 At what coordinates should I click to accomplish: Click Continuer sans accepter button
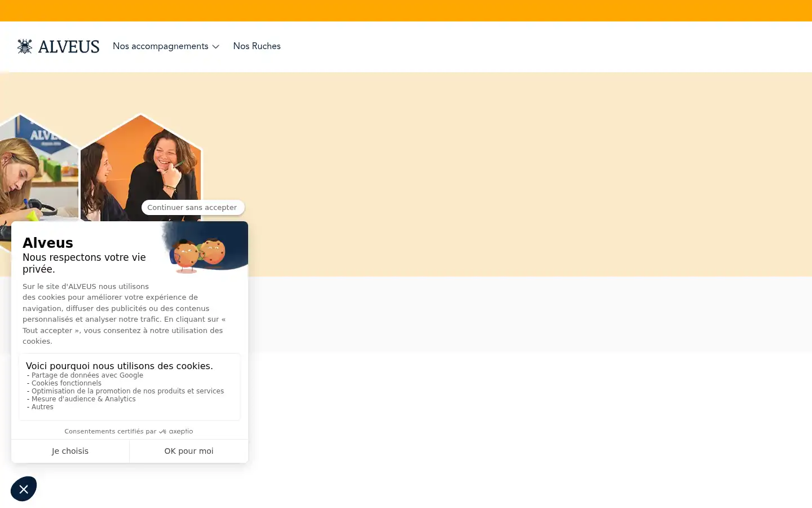click(x=193, y=207)
